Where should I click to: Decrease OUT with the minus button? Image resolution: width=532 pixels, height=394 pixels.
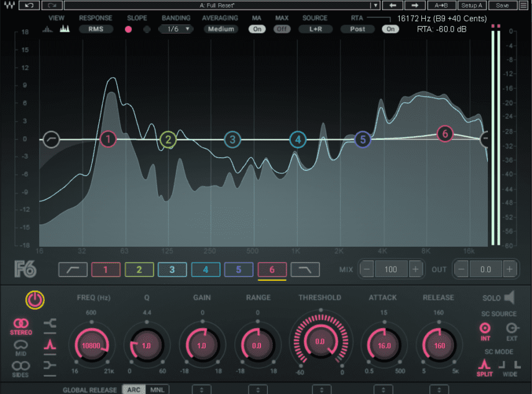[x=461, y=270]
